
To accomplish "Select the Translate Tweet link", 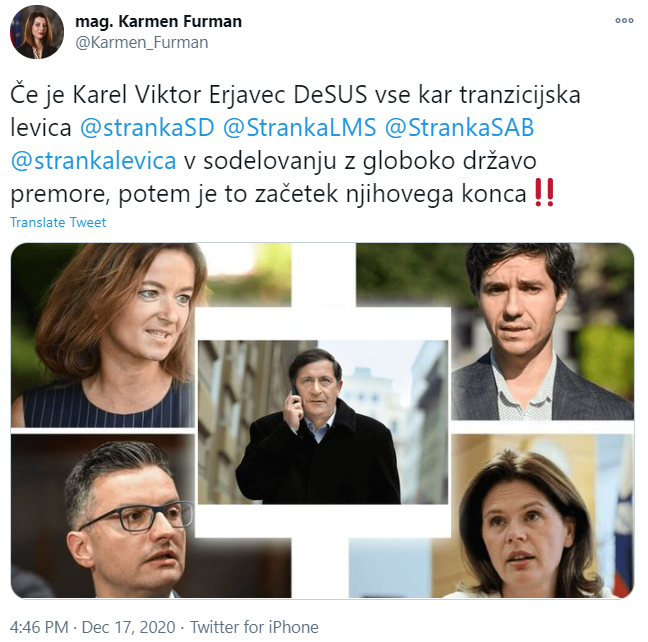I will 58,222.
